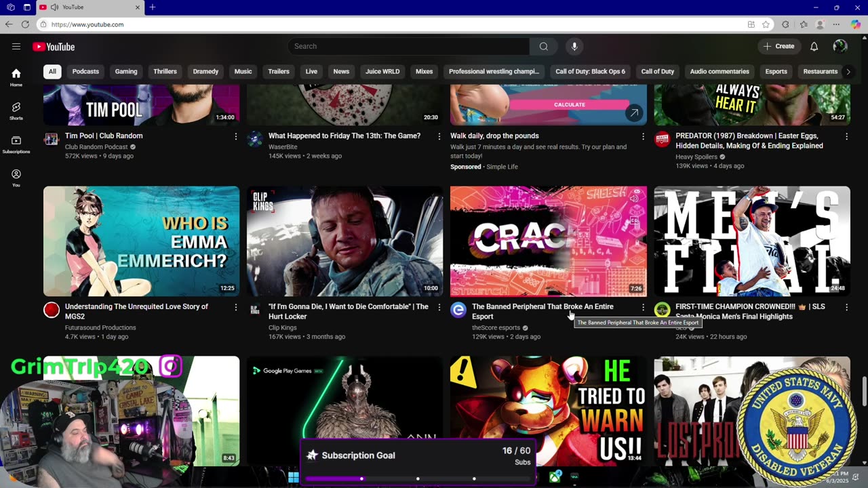Viewport: 868px width, 488px height.
Task: Open theScore esports channel avatar
Action: coord(458,310)
